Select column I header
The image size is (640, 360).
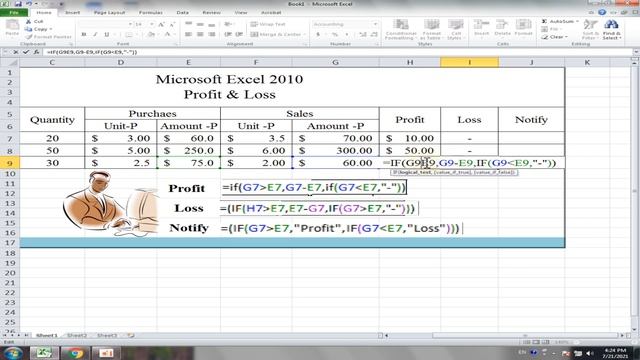(469, 62)
